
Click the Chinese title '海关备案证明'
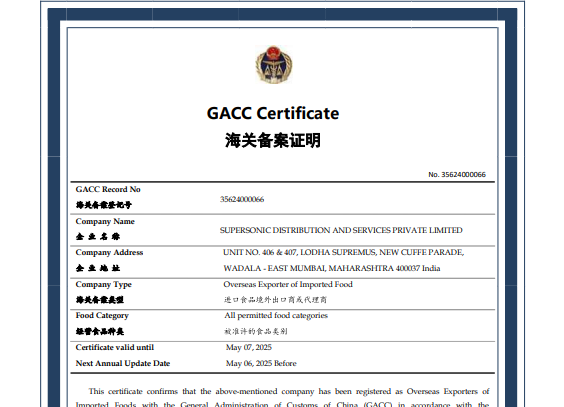click(x=273, y=140)
